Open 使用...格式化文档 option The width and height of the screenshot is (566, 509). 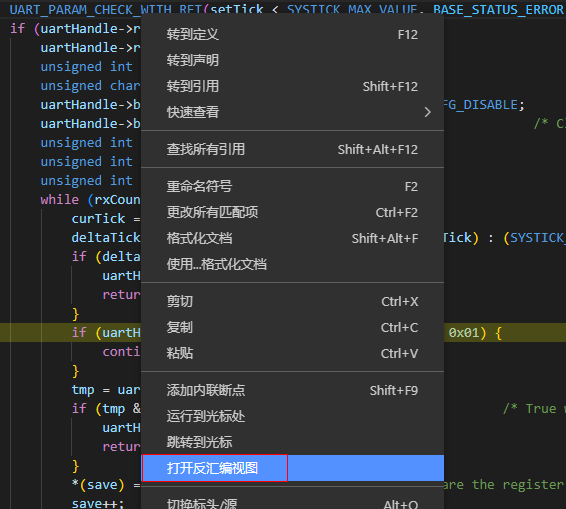click(x=292, y=265)
